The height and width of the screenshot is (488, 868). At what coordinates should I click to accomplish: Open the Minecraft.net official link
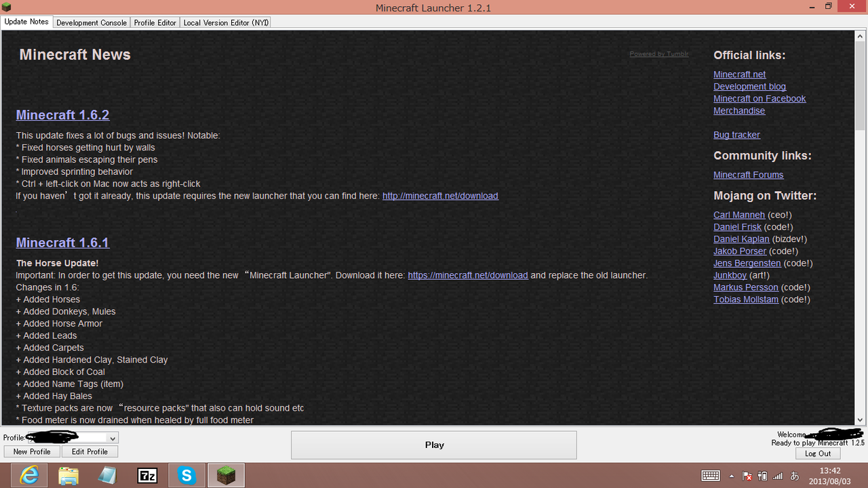pos(740,75)
